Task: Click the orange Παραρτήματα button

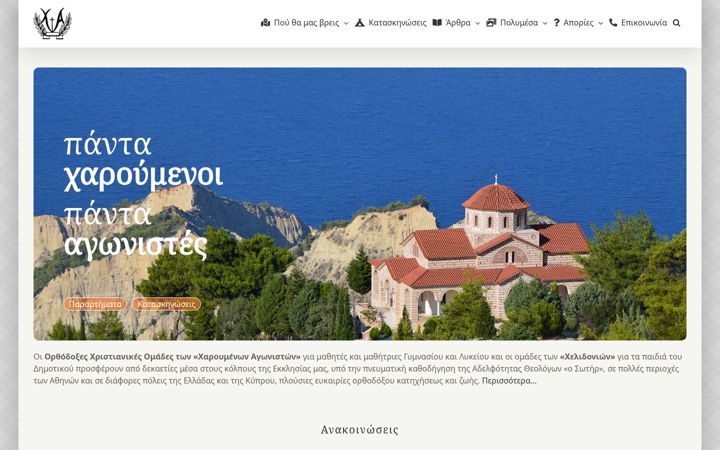Action: (95, 304)
